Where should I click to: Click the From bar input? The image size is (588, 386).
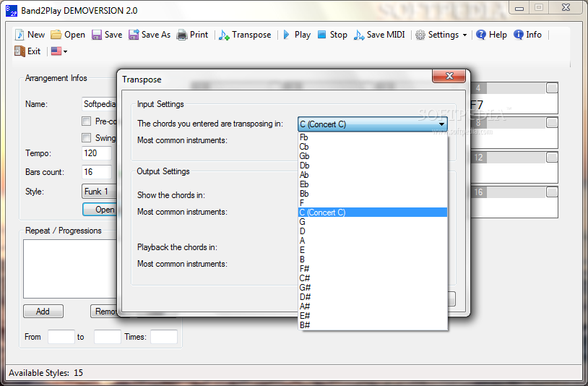click(x=61, y=336)
